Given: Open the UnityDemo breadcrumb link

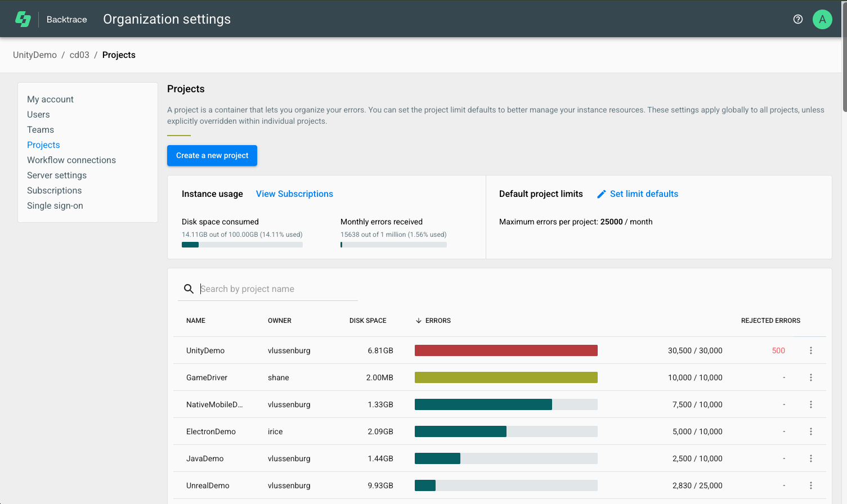Looking at the screenshot, I should pyautogui.click(x=34, y=55).
